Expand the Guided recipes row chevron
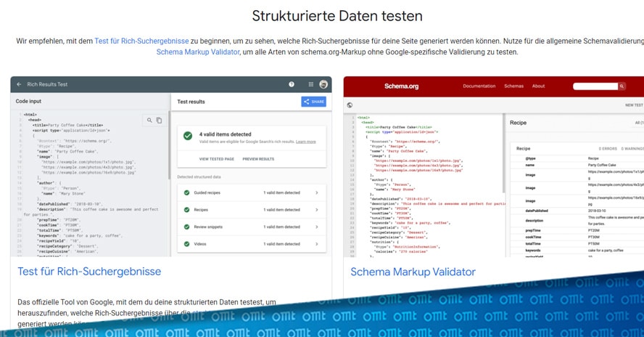This screenshot has width=644, height=337. pos(317,192)
